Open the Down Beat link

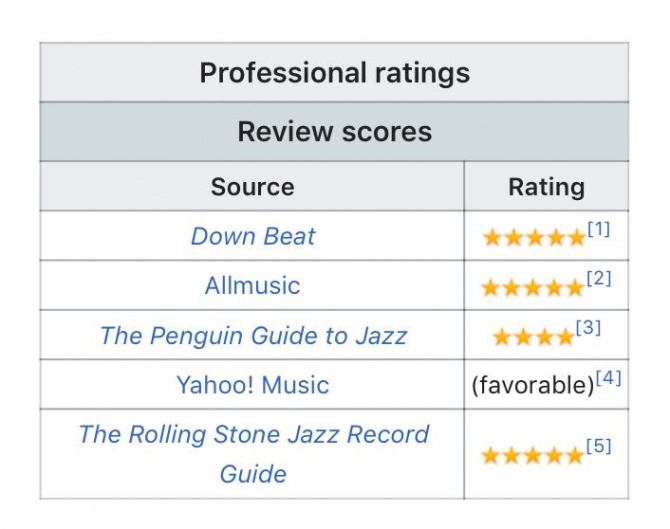253,236
